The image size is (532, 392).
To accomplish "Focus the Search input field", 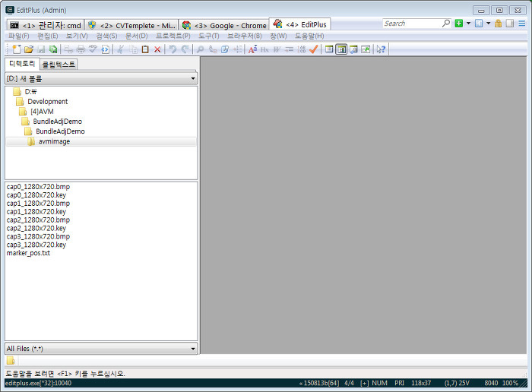I will 412,24.
